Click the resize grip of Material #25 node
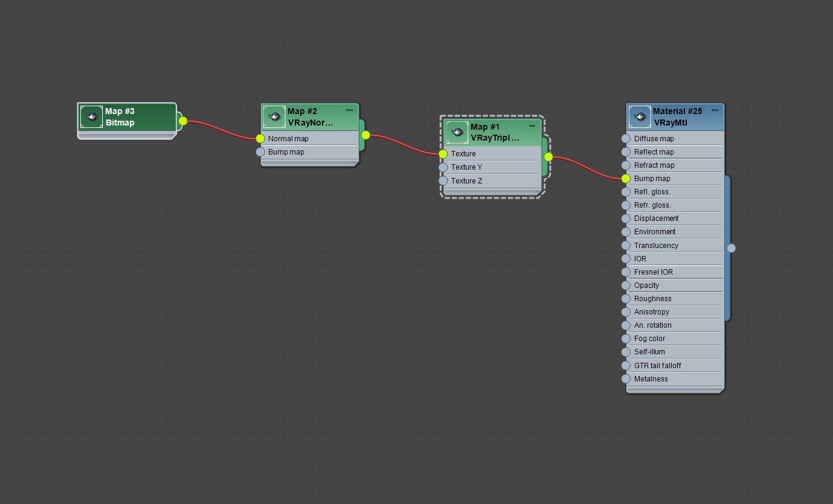 coord(719,390)
